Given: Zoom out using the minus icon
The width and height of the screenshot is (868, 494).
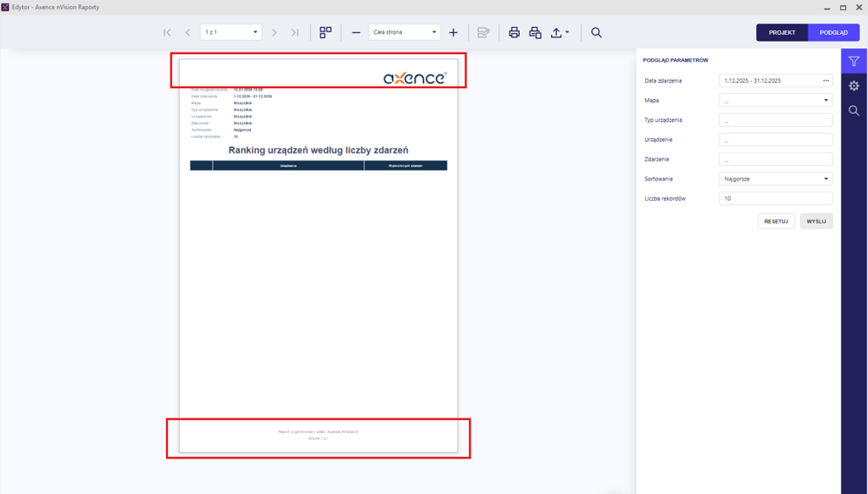Looking at the screenshot, I should 356,33.
